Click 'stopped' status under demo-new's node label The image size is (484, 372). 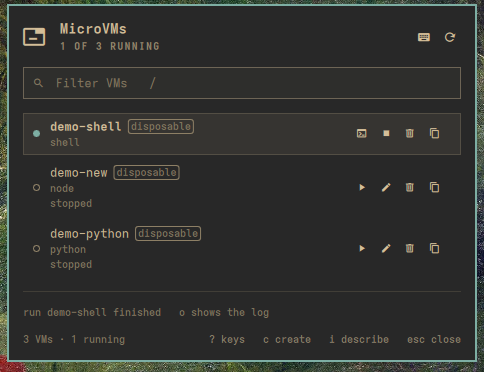[71, 203]
